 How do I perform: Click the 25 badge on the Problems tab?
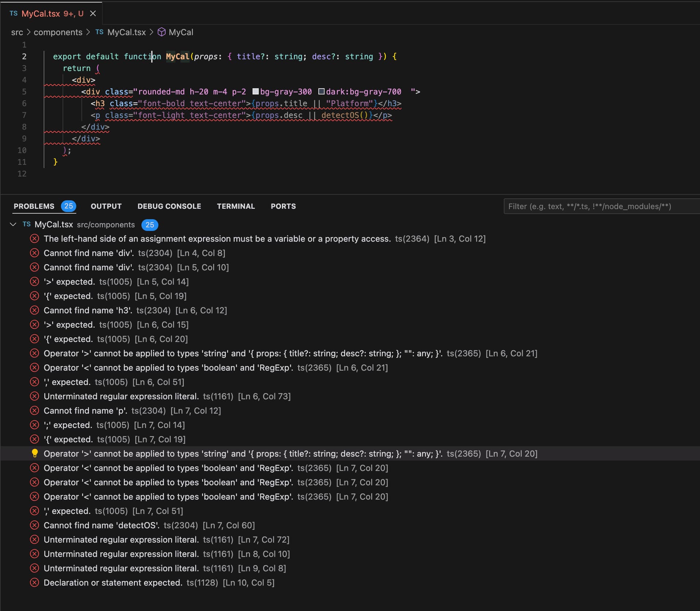[x=69, y=206]
